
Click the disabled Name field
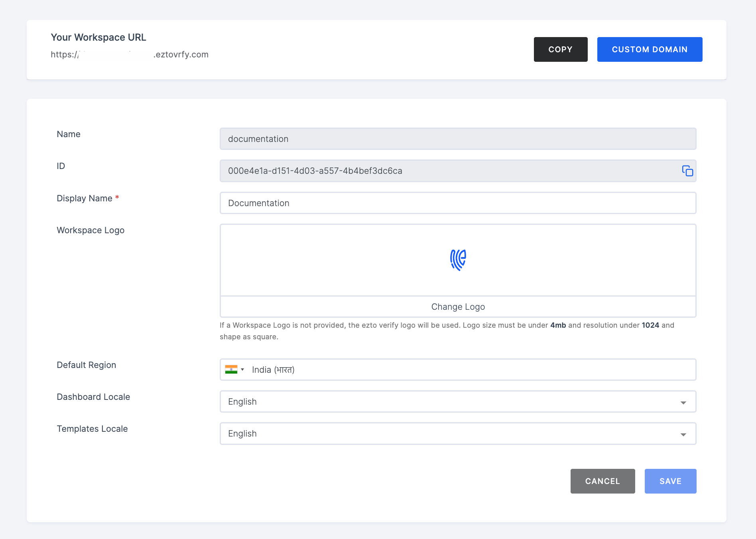(x=458, y=139)
